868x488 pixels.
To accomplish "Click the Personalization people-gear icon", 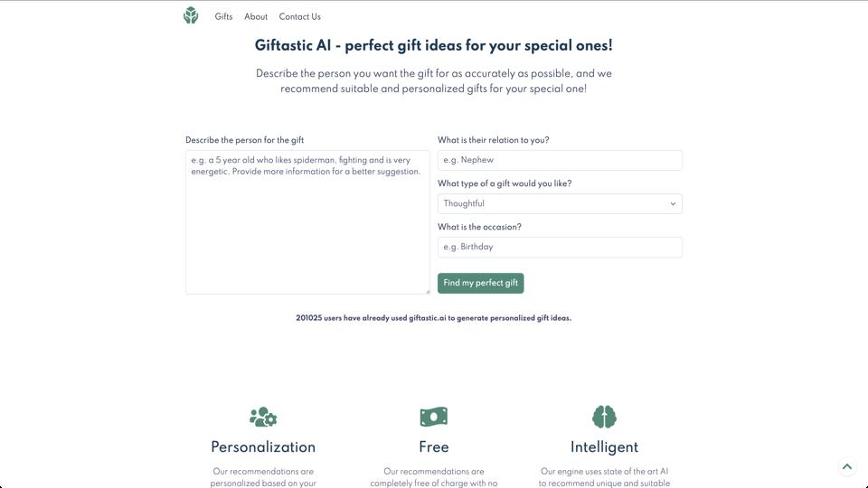I will [263, 417].
